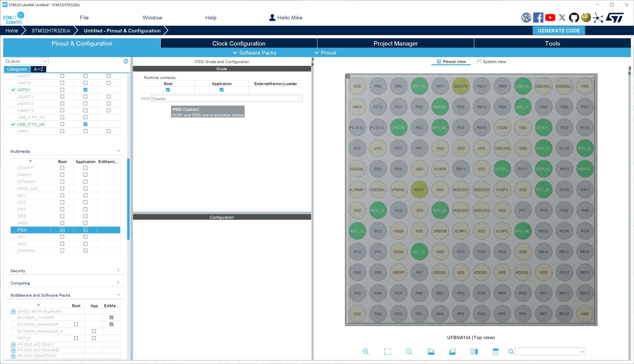Zoom in on the pinout view

tap(366, 351)
